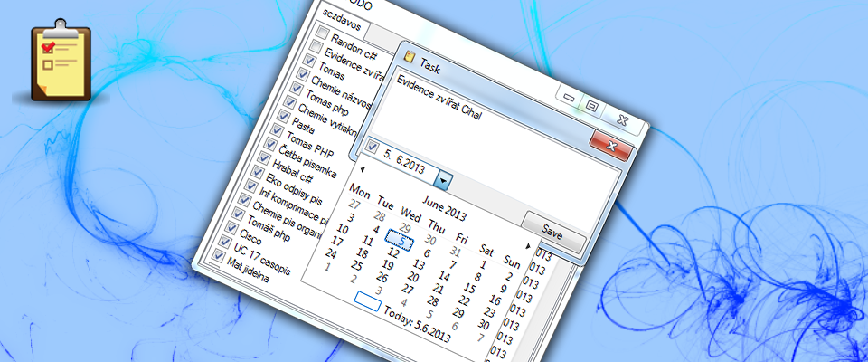Viewport: 868px width, 362px height.
Task: Maximize the TODO main window
Action: tap(591, 106)
